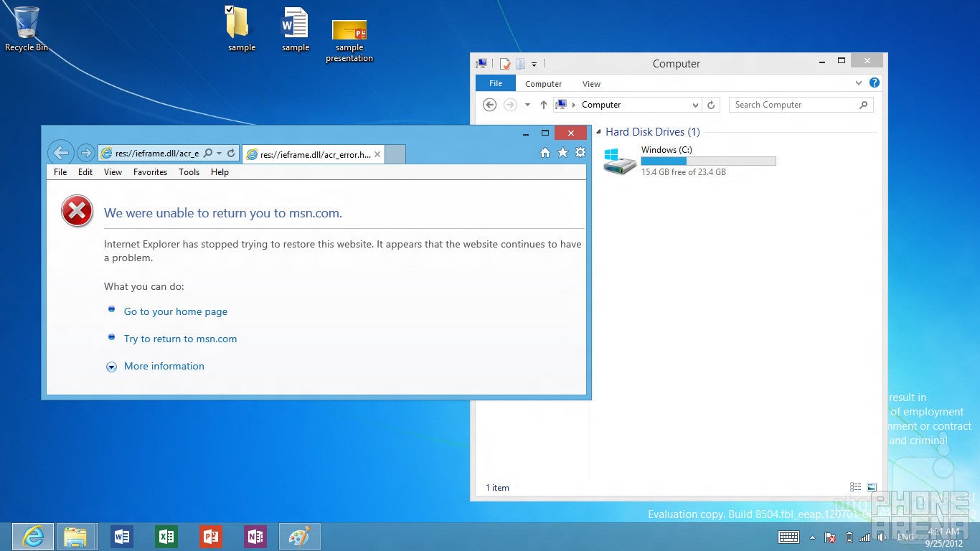Viewport: 980px width, 551px height.
Task: Launch Word from the taskbar
Action: point(122,537)
